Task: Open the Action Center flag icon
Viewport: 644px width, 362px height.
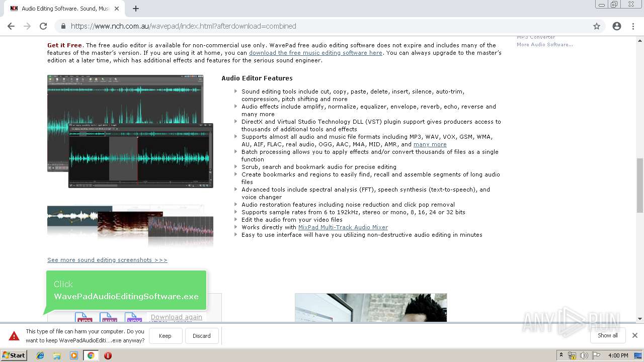Action: click(x=596, y=355)
